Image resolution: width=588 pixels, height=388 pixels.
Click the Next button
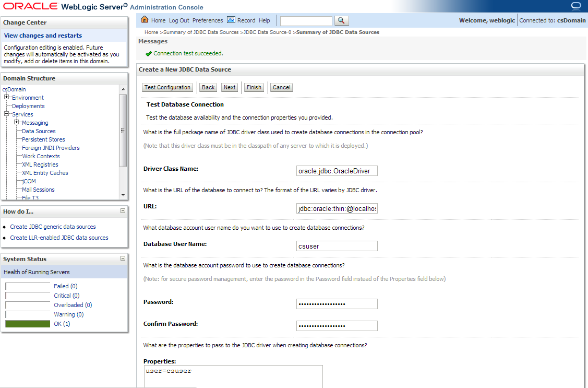click(x=230, y=87)
